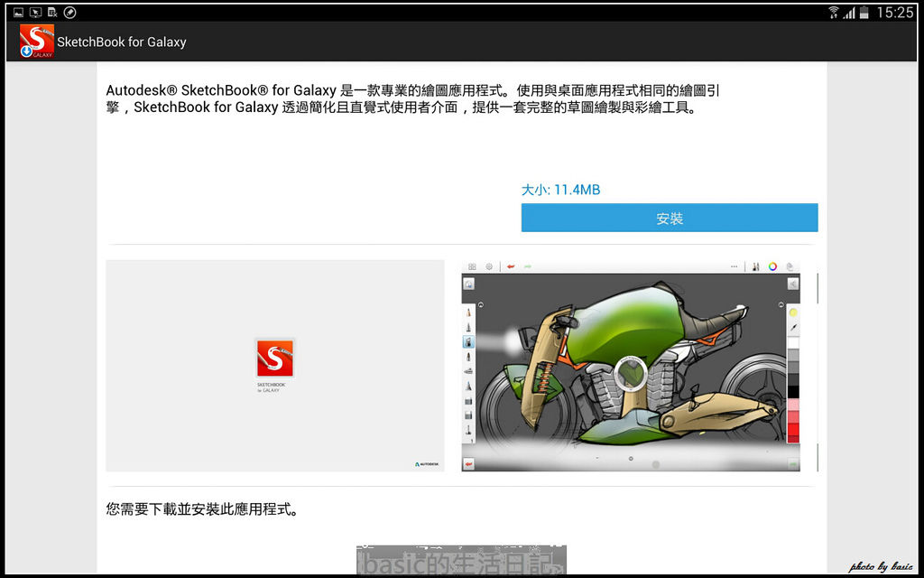Click the SketchBook for Galaxy title text
924x578 pixels.
[122, 42]
